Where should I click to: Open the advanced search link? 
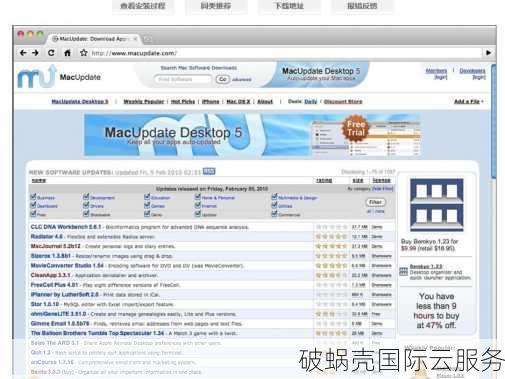pos(242,79)
